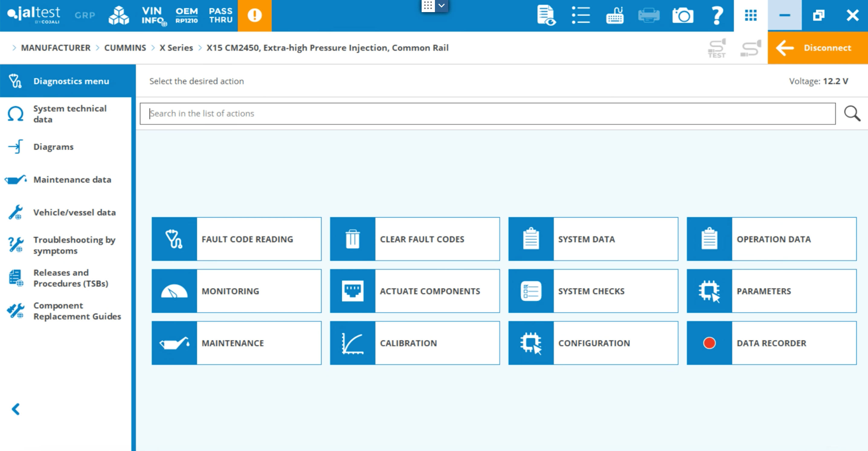
Task: Click the orange warning alert icon
Action: coord(254,15)
